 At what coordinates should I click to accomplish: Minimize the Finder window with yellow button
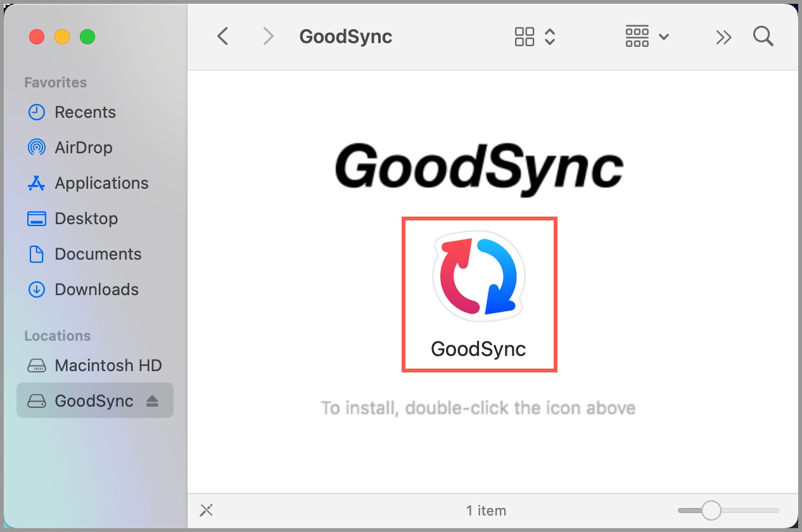(x=62, y=37)
